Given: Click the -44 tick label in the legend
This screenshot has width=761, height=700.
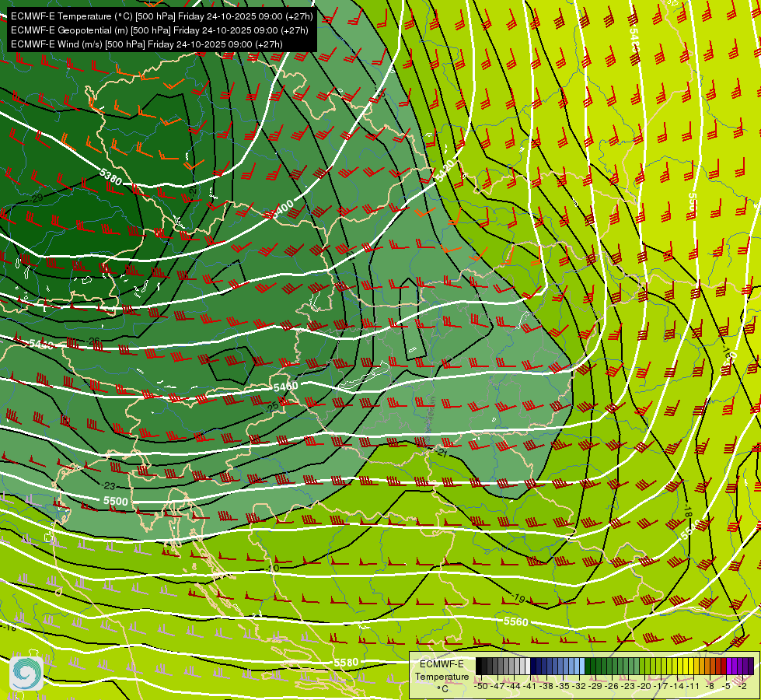Looking at the screenshot, I should [x=514, y=687].
